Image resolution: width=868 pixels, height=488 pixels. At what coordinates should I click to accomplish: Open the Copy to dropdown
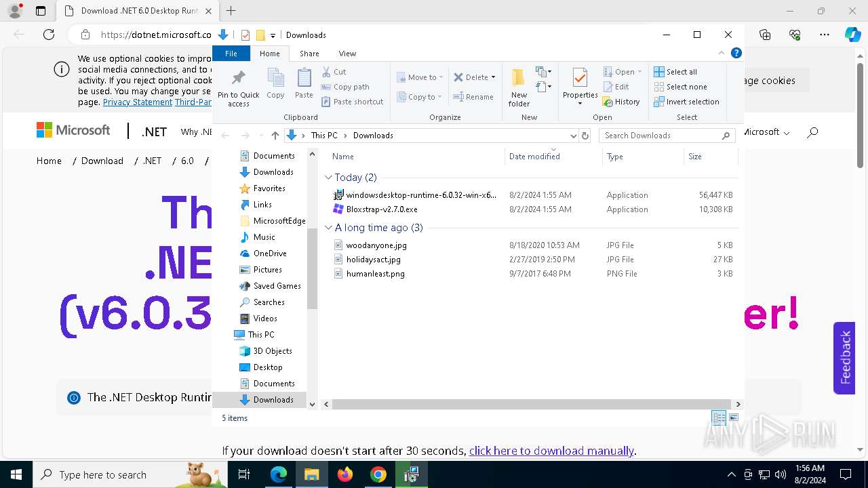point(420,97)
